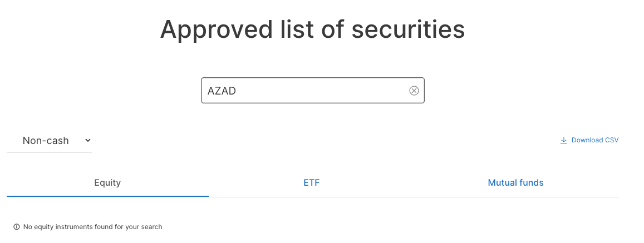Open the Mutual funds tab

click(x=515, y=182)
